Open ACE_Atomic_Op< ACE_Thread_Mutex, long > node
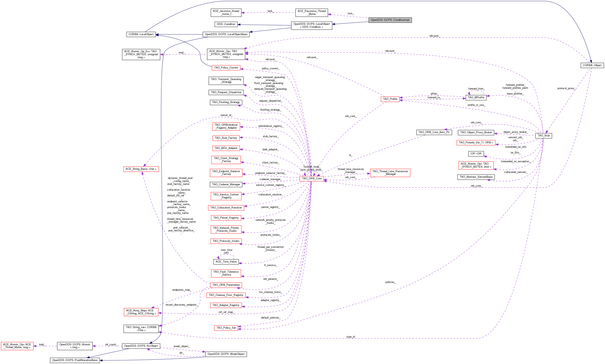Image resolution: width=605 pixels, height=364 pixels. (17, 346)
